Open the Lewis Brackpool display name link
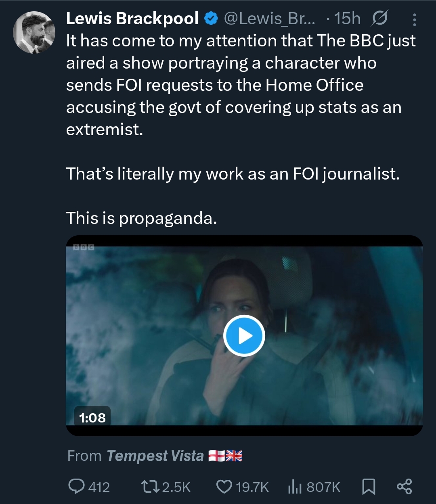Viewport: 436px width, 504px height. click(x=132, y=19)
